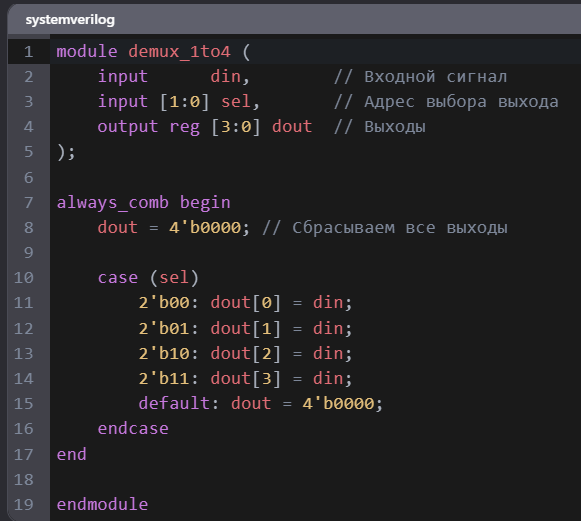
Task: Click the endcase keyword
Action: 133,429
